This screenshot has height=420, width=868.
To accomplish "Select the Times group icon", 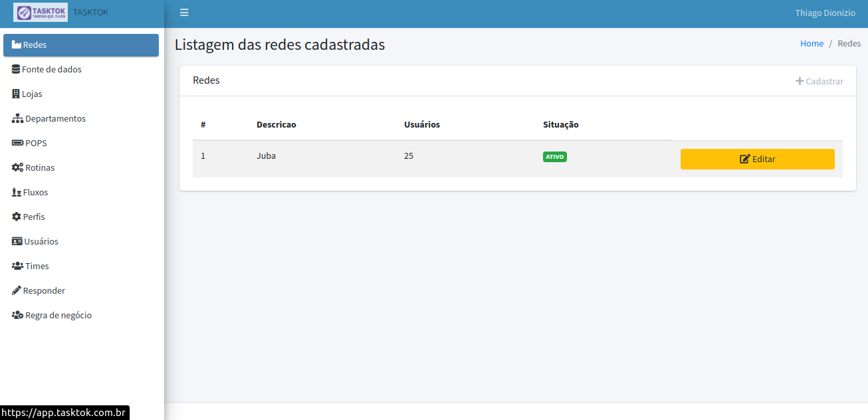I will point(17,266).
